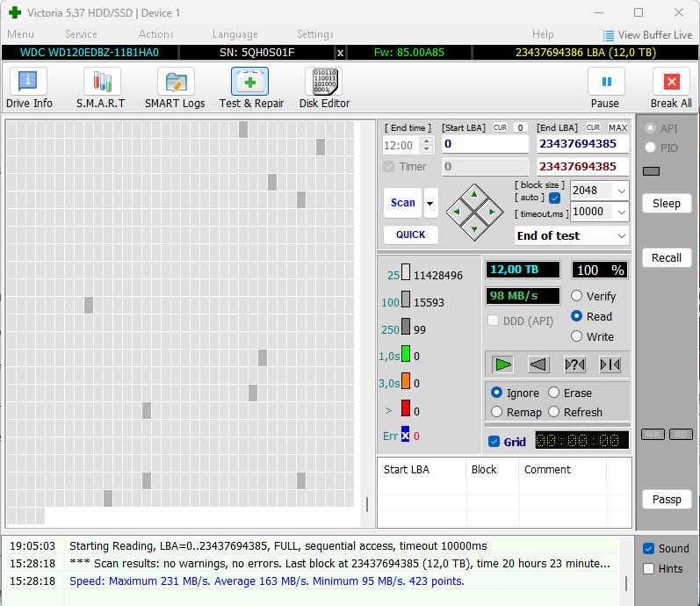Screen dimensions: 700x606
Task: Click the down arrow on navigation diamond
Action: (474, 229)
